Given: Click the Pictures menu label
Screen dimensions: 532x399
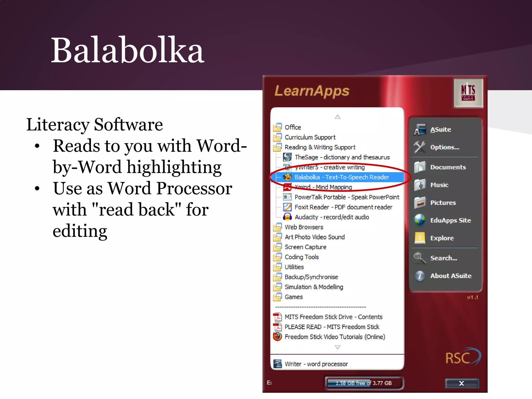Looking at the screenshot, I should click(443, 203).
